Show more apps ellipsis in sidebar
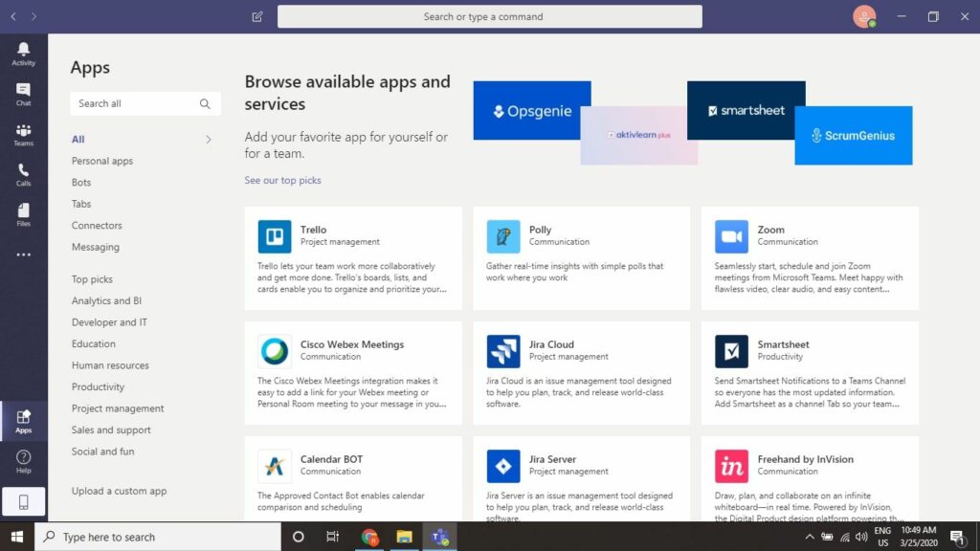 pos(23,254)
